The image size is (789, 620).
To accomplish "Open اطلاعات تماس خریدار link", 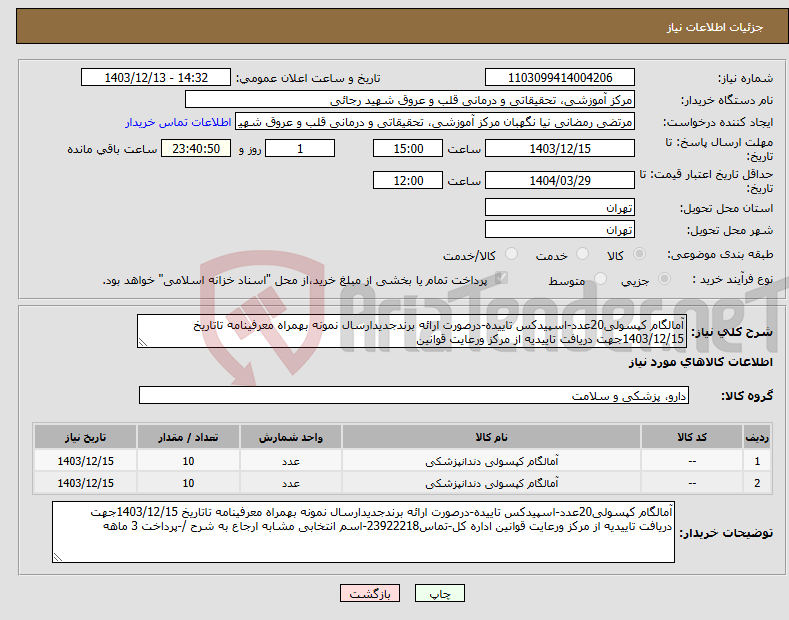I will click(x=178, y=122).
